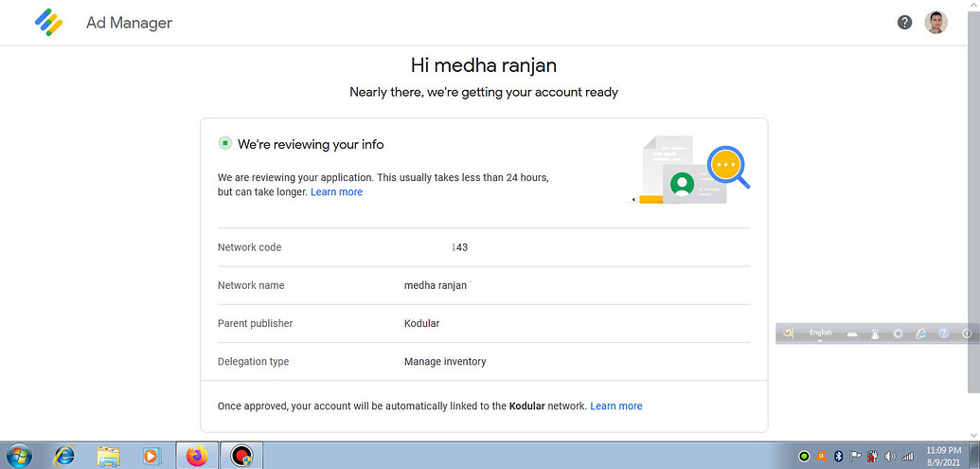Switch to Firefox on the taskbar
The image size is (980, 469).
197,455
